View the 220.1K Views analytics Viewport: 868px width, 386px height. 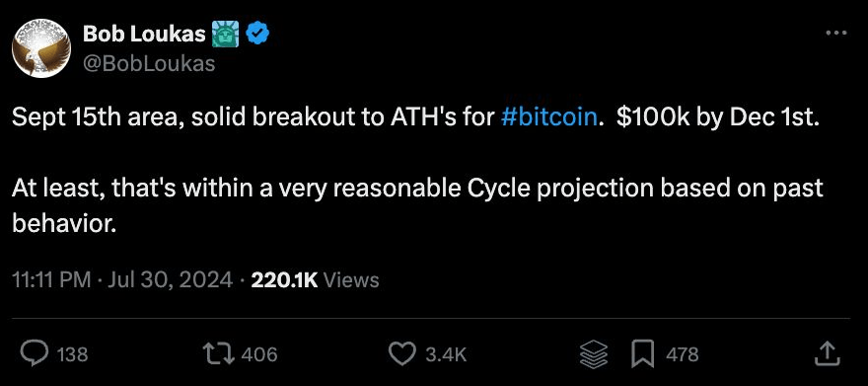click(315, 279)
